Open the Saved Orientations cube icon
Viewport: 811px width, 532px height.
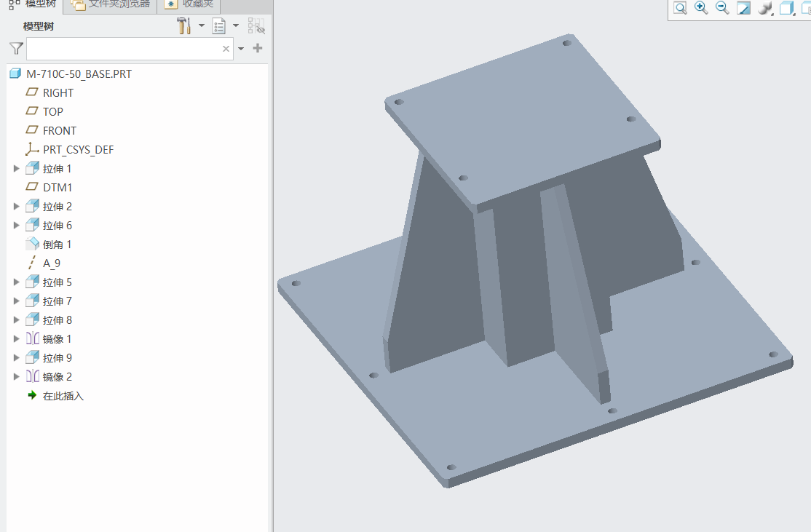tap(787, 8)
